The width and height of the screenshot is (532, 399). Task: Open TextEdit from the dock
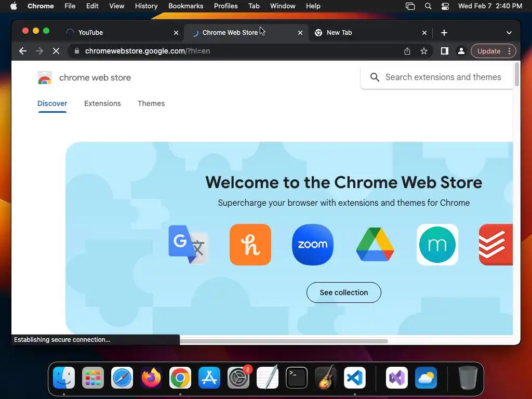point(268,378)
